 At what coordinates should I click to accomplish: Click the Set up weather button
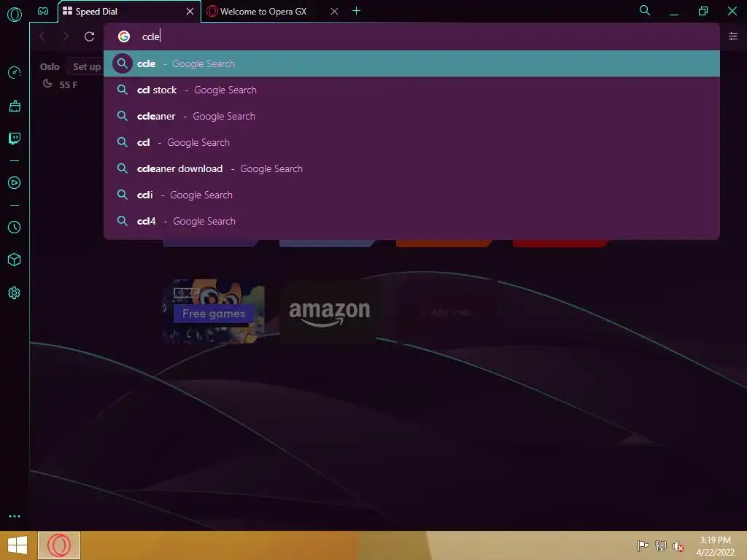[86, 66]
